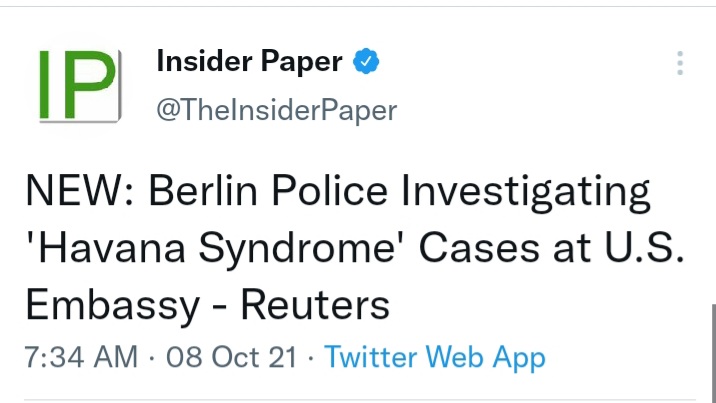Screen dimensions: 716x403
Task: Click the 7:34 AM timestamp
Action: (x=81, y=357)
